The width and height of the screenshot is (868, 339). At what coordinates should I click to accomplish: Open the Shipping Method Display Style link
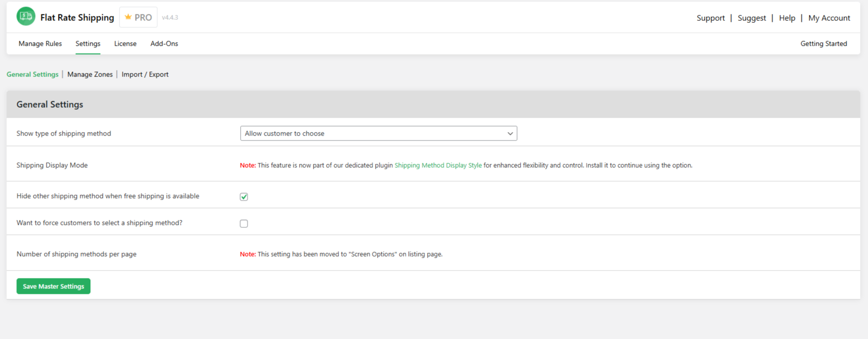pos(438,165)
